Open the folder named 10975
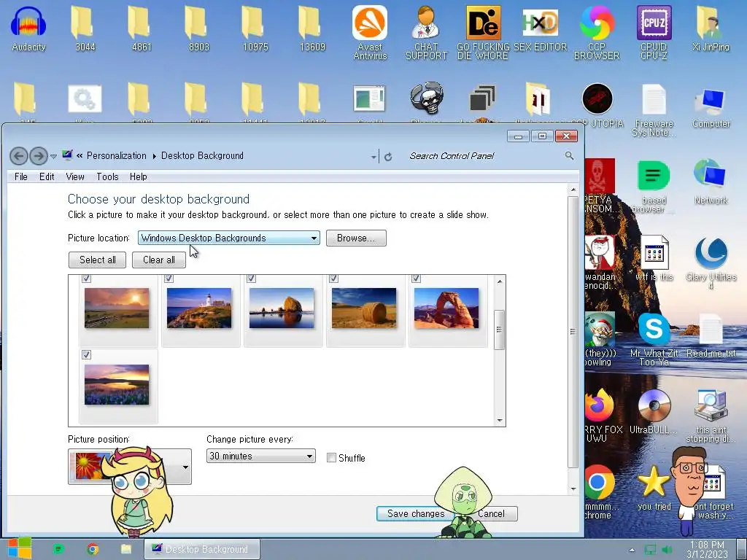Viewport: 747px width, 560px height. pos(255,28)
